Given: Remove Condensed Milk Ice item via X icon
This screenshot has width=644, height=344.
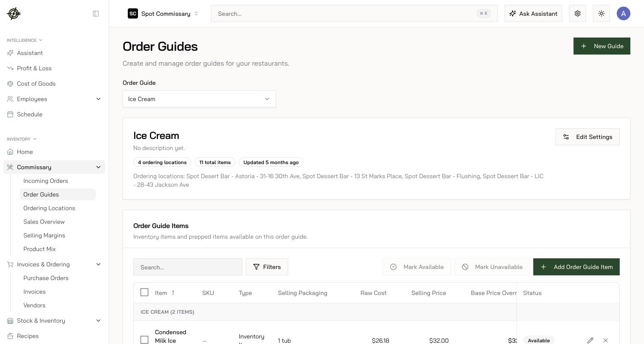Looking at the screenshot, I should [606, 340].
